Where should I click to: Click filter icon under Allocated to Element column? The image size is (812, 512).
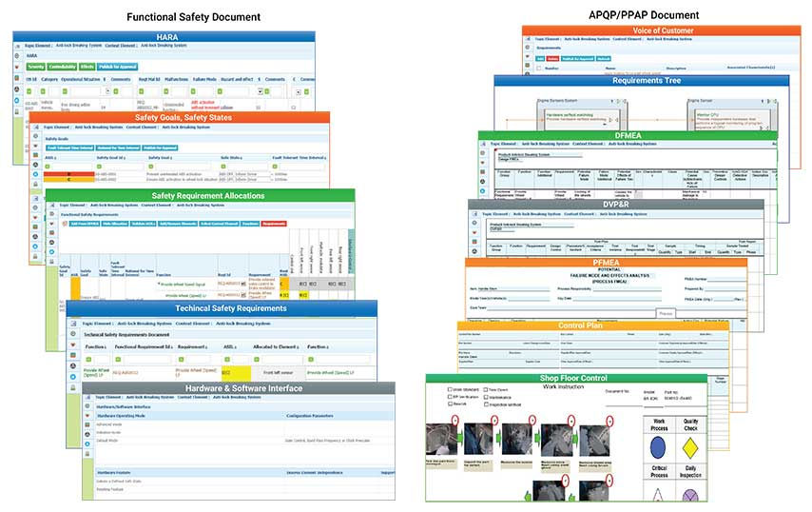(x=257, y=359)
